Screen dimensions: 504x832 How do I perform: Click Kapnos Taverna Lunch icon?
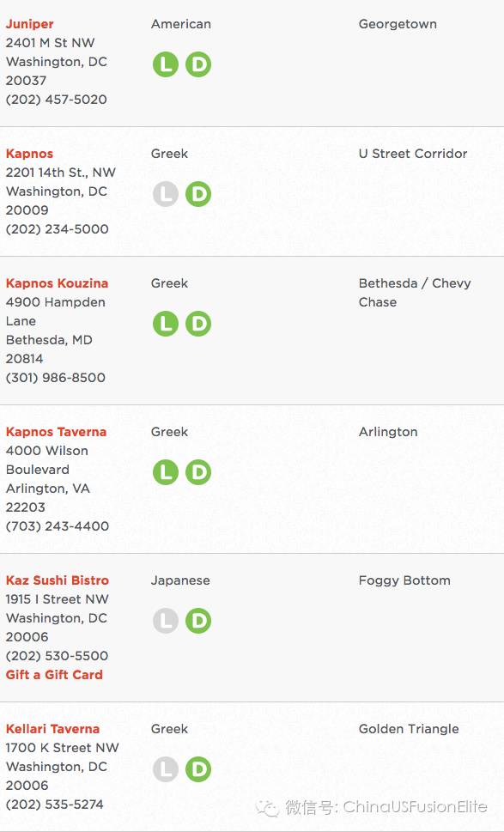pos(166,472)
